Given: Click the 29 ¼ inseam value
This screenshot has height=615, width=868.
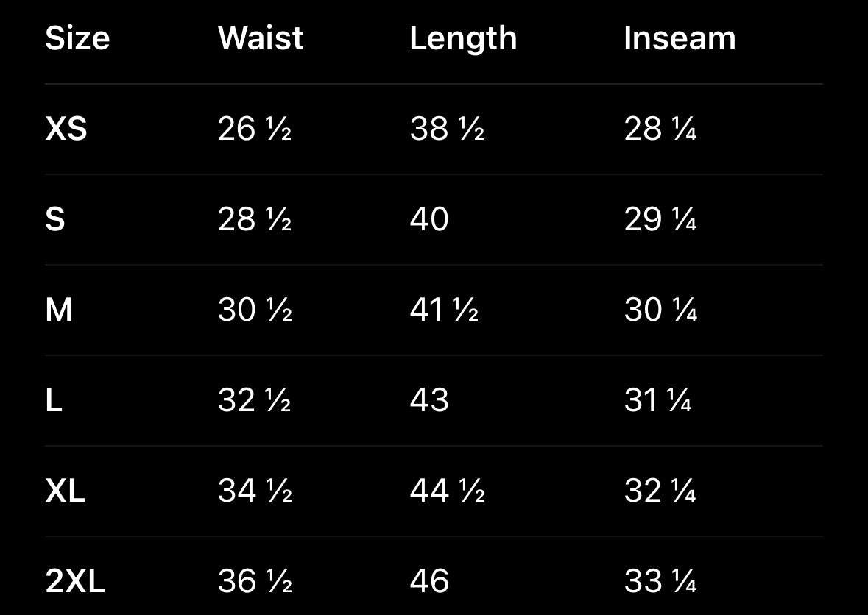Looking at the screenshot, I should point(660,220).
